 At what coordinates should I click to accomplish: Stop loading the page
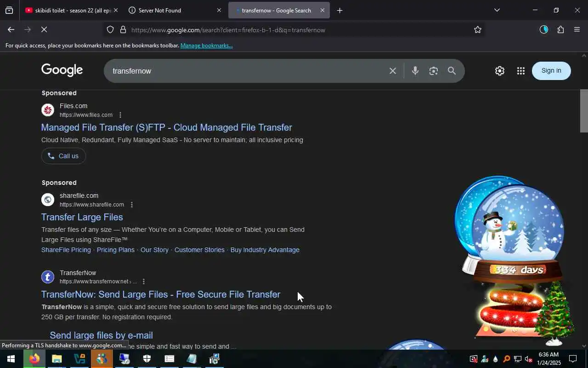coord(44,29)
